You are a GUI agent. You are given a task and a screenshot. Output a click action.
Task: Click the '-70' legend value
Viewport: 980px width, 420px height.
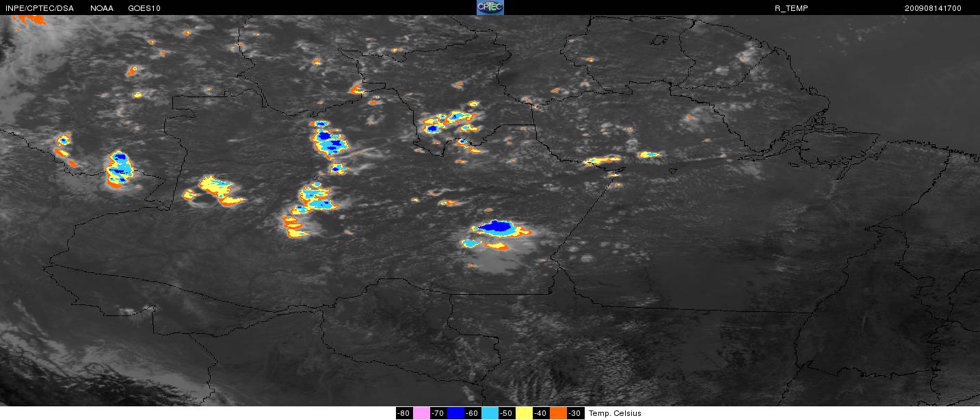[x=438, y=413]
